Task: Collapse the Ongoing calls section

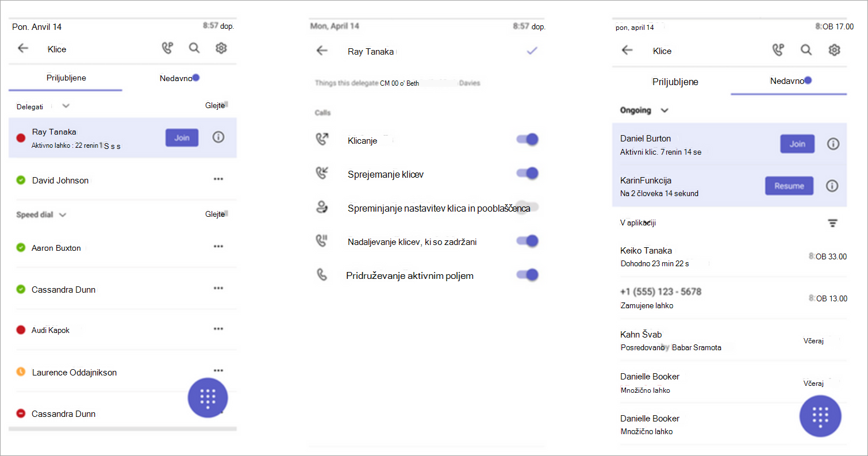Action: click(x=665, y=110)
